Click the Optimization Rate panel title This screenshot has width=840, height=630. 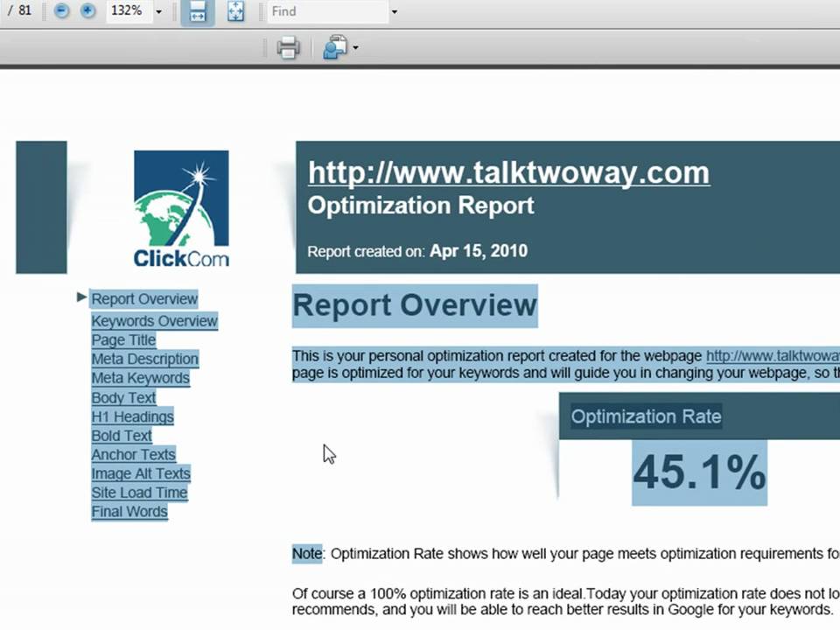(646, 416)
